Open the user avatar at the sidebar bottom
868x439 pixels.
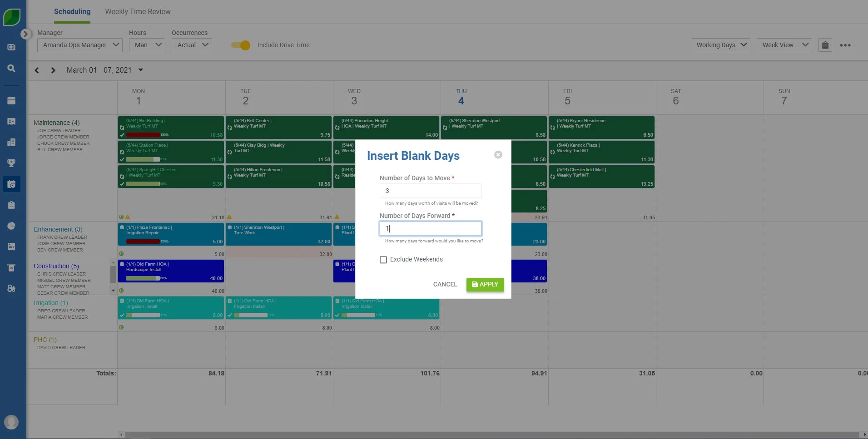coord(11,422)
